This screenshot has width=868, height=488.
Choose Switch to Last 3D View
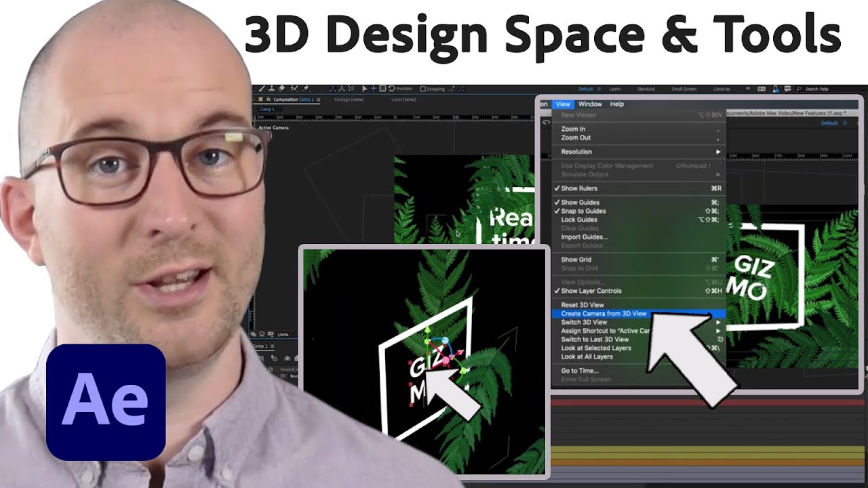tap(639, 340)
